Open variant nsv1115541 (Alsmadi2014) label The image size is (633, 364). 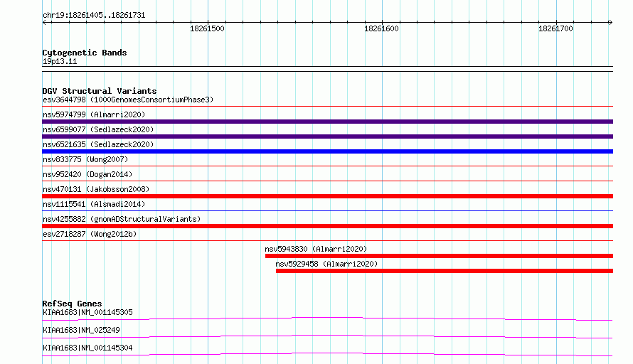click(x=94, y=204)
